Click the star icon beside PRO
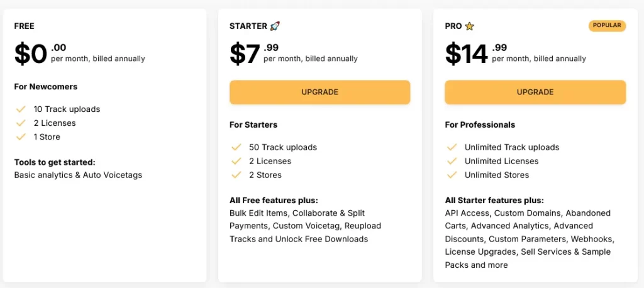 [x=469, y=26]
